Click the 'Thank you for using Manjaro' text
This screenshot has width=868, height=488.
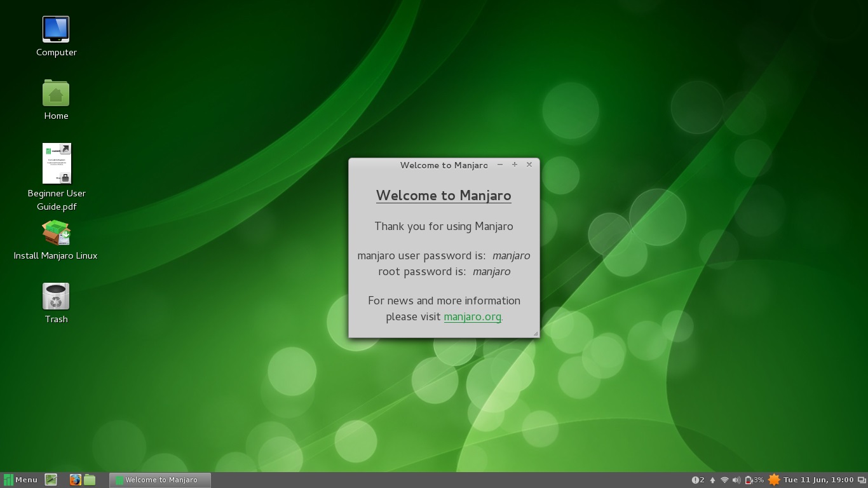pyautogui.click(x=444, y=226)
